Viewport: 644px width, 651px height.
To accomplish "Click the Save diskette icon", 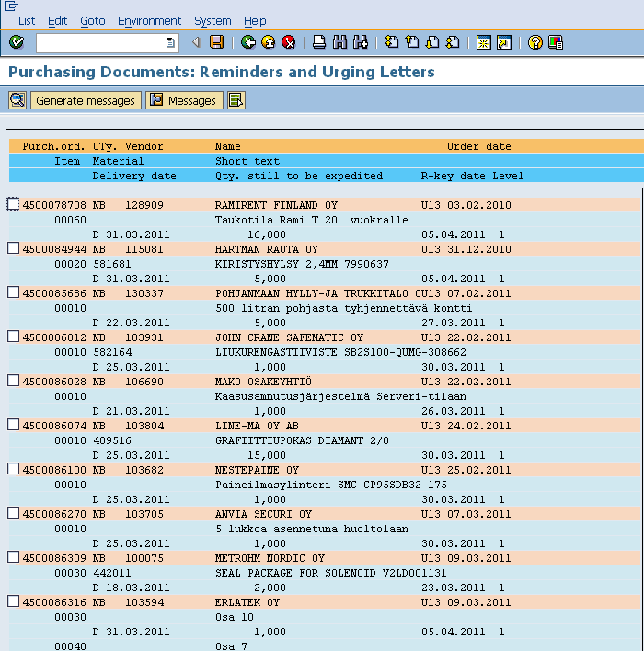I will click(216, 42).
